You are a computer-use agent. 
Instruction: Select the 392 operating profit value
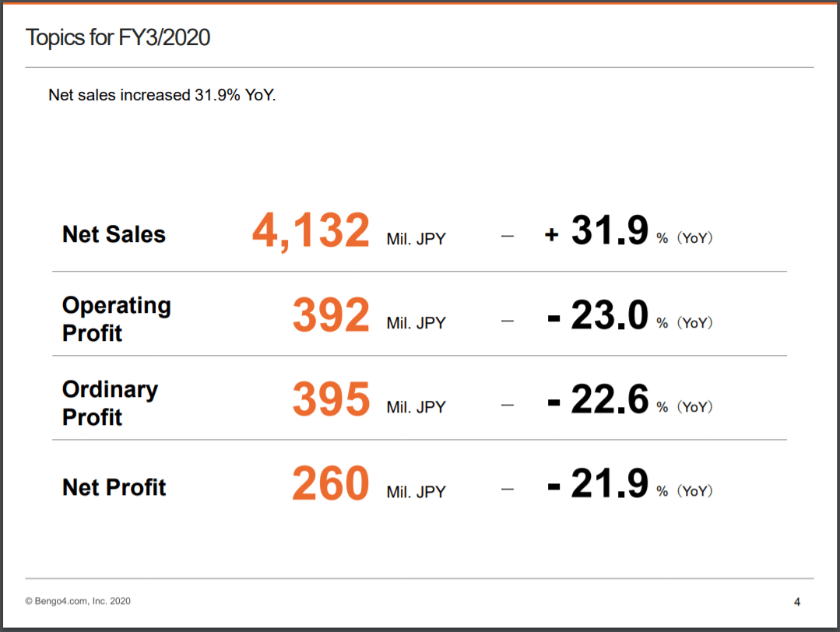click(331, 315)
